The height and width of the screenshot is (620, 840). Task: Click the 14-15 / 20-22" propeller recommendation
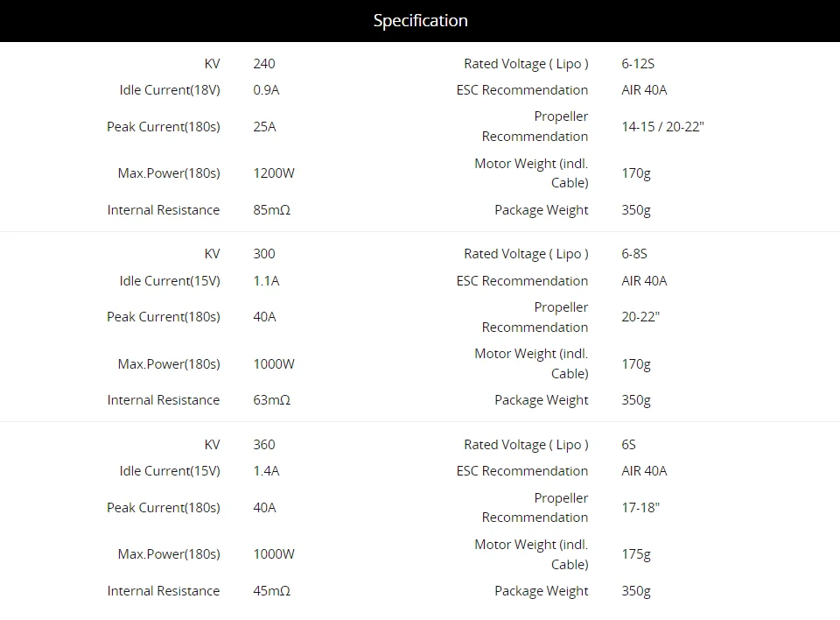662,127
